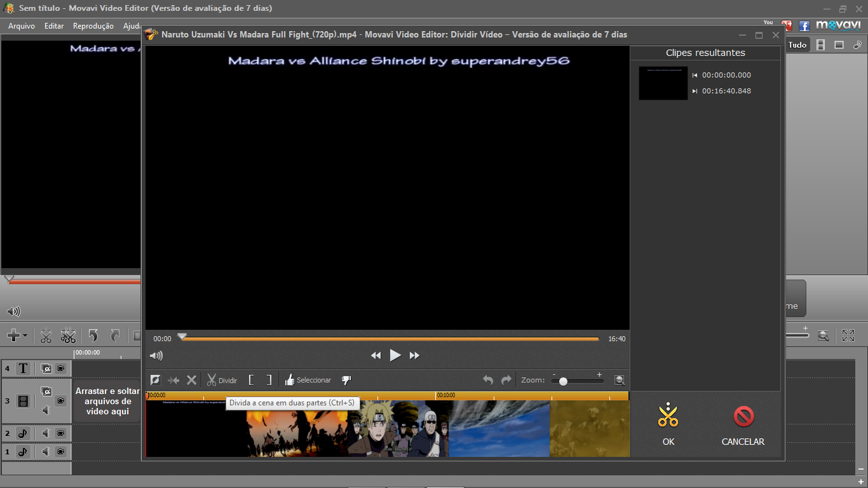The height and width of the screenshot is (488, 868).
Task: Open the add-media dropdown arrow
Action: pos(24,335)
